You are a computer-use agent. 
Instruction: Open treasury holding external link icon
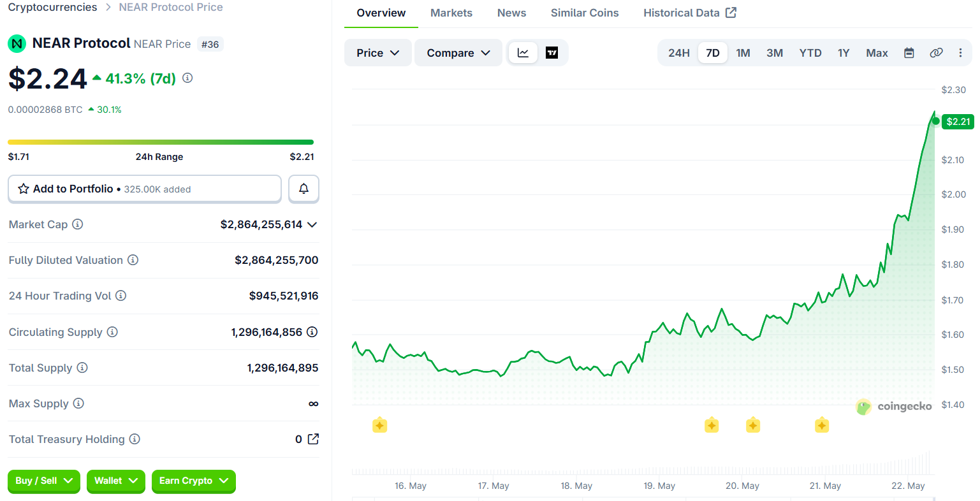point(313,439)
